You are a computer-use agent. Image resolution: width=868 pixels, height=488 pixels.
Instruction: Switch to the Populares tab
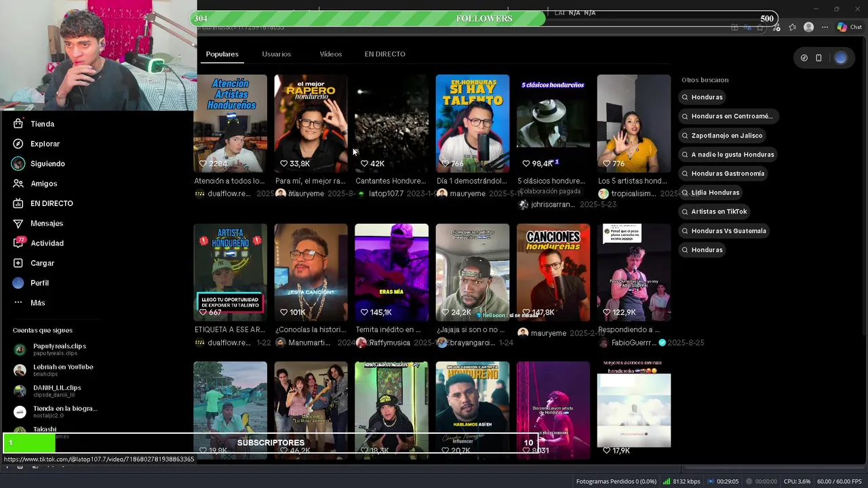tap(222, 54)
